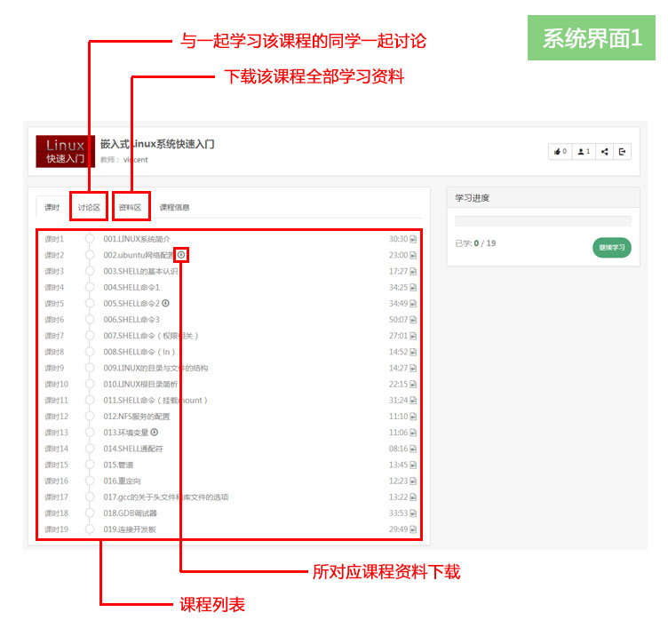The image size is (668, 644).
Task: Click video icon beside duration 33:53
Action: coord(413,513)
